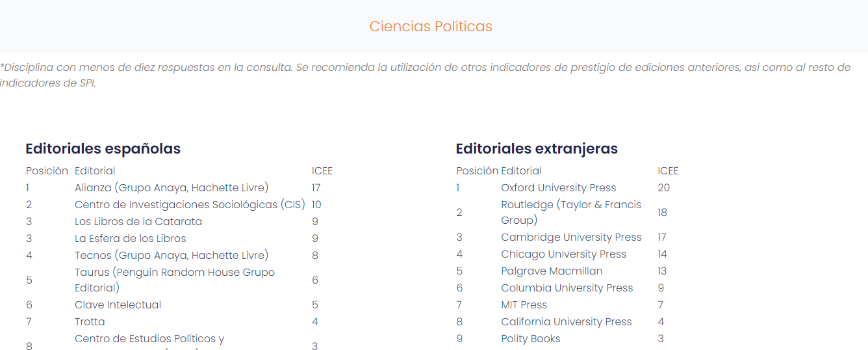
Task: Open California University Press
Action: 566,322
